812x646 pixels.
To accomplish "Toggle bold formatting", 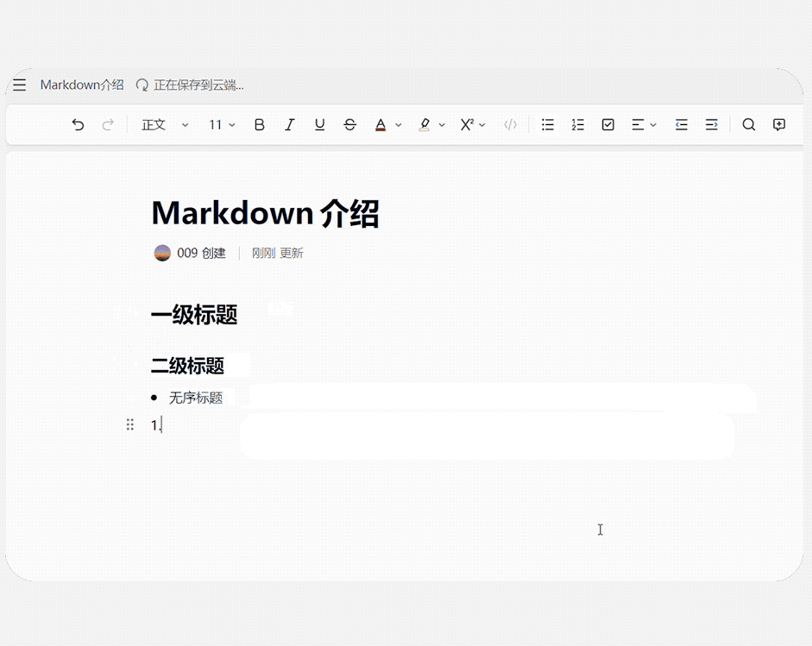I will [259, 124].
